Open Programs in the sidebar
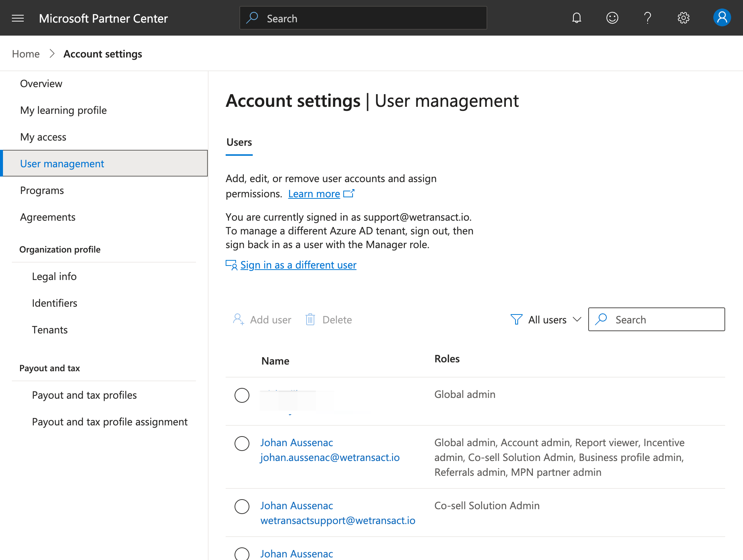This screenshot has width=743, height=560. [42, 190]
